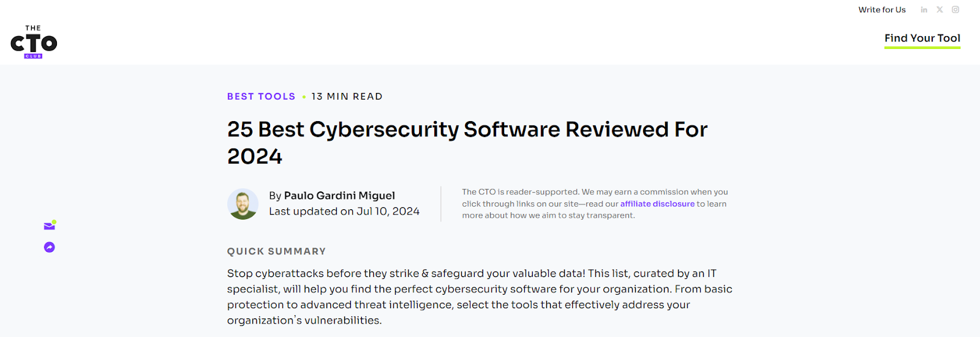Click the QUICK SUMMARY heading

(276, 251)
